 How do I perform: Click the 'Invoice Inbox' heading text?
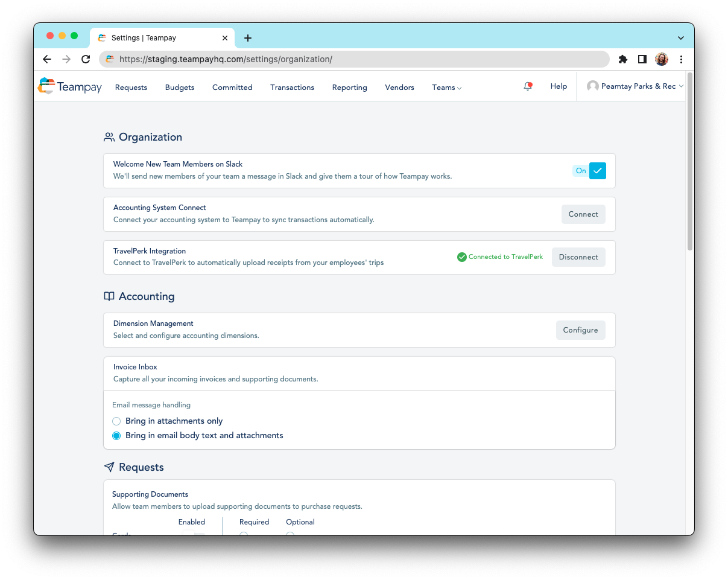pos(135,367)
